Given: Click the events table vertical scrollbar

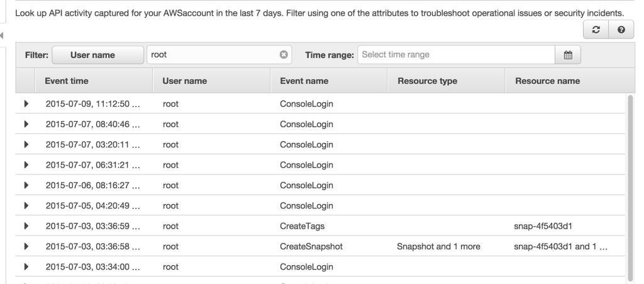Looking at the screenshot, I should tap(629, 183).
